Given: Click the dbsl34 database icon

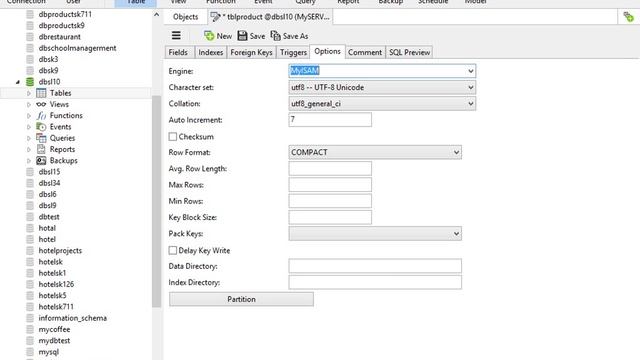Looking at the screenshot, I should point(30,183).
